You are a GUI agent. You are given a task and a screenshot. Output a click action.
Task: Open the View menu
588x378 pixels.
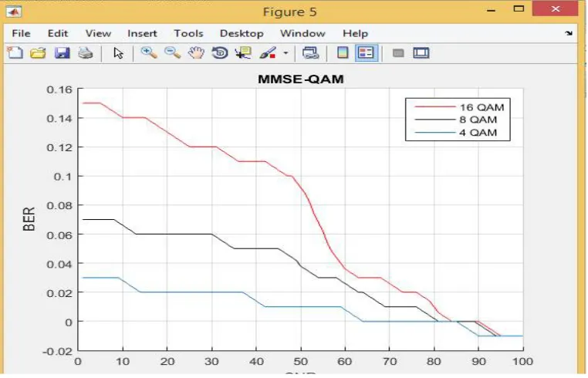pos(98,33)
